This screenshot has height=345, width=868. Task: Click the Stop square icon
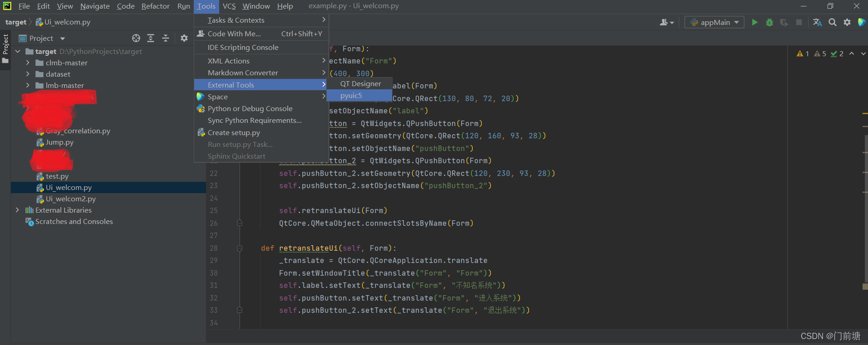click(799, 22)
